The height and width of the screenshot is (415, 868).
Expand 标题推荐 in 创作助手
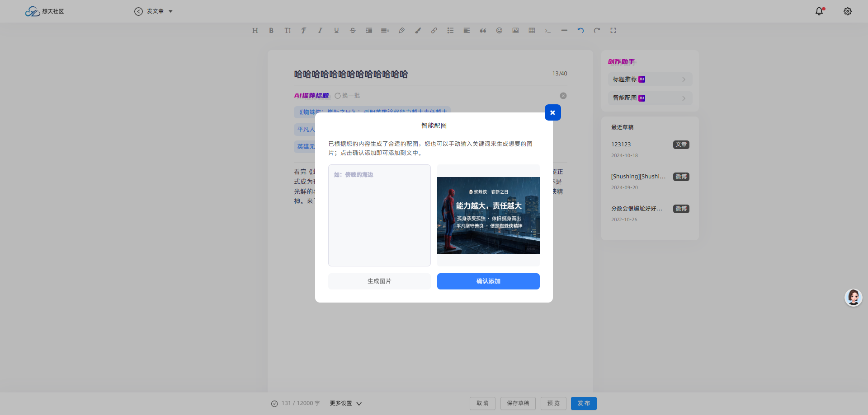[x=650, y=79]
